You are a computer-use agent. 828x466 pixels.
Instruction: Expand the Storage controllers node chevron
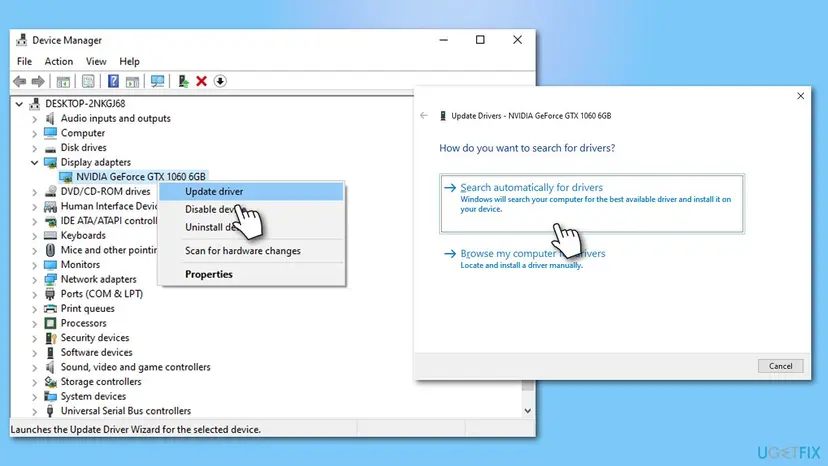[x=34, y=382]
